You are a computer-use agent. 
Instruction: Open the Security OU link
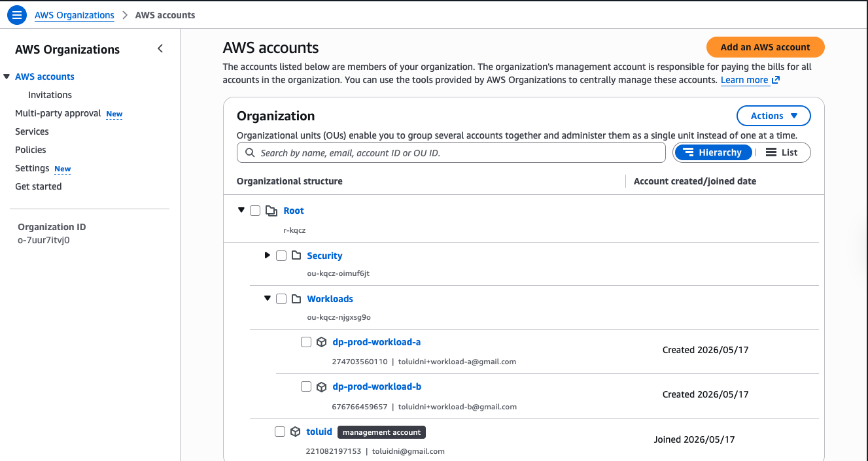tap(324, 256)
